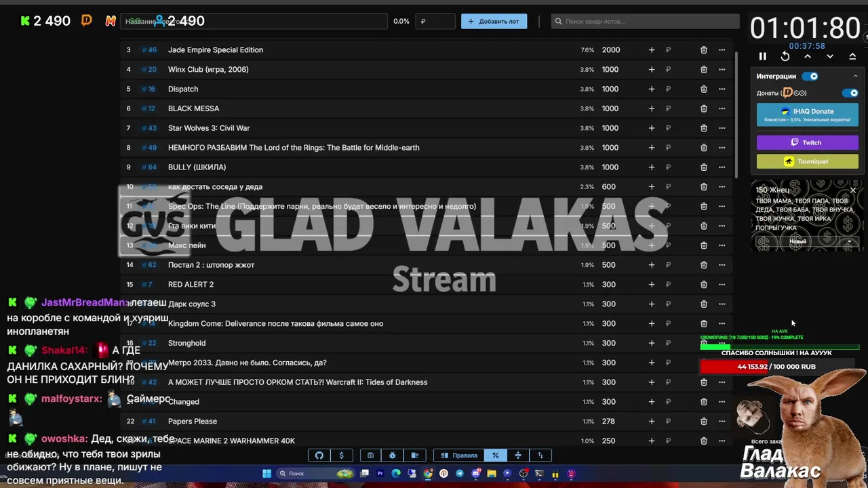This screenshot has height=488, width=868.
Task: Click the new lot amount ₽ field
Action: point(435,21)
